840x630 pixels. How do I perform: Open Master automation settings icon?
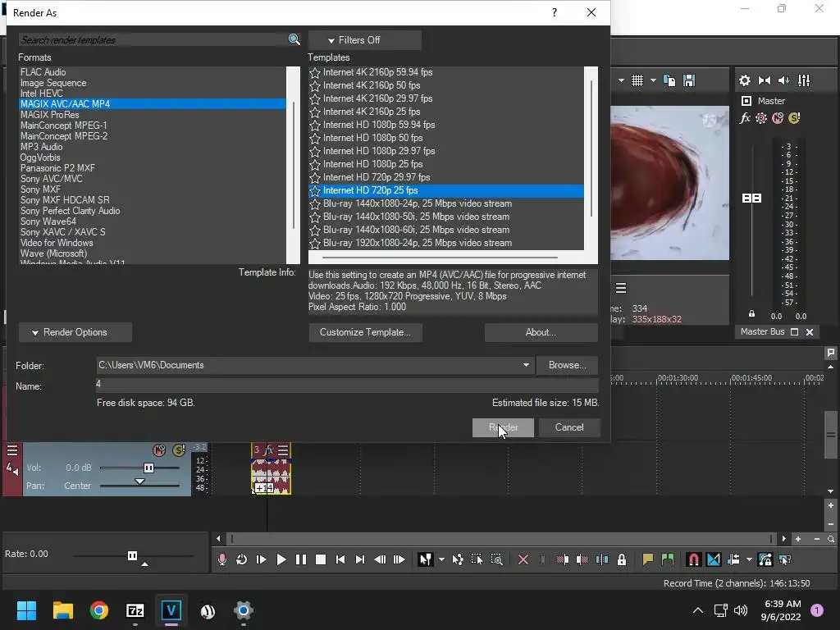coord(761,118)
